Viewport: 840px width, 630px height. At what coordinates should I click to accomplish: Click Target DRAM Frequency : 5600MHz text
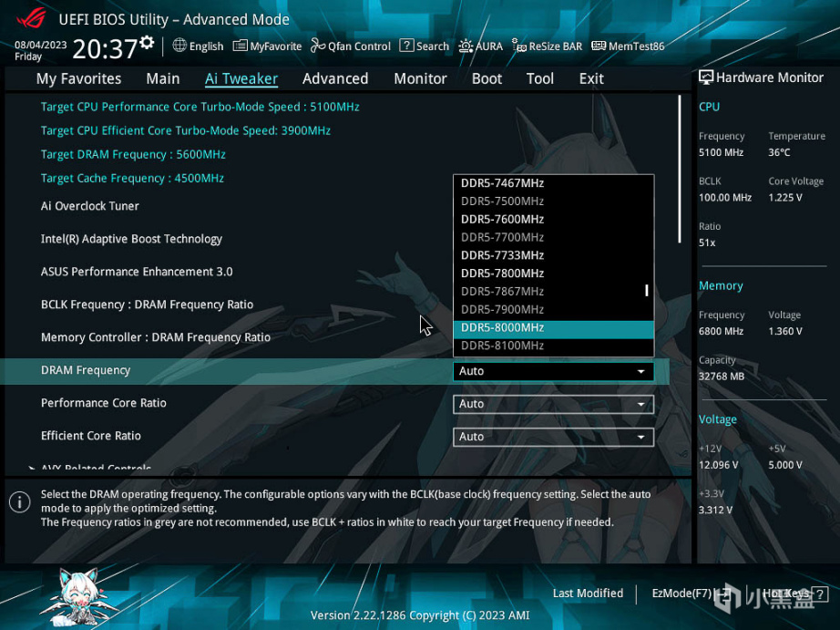[x=133, y=155]
